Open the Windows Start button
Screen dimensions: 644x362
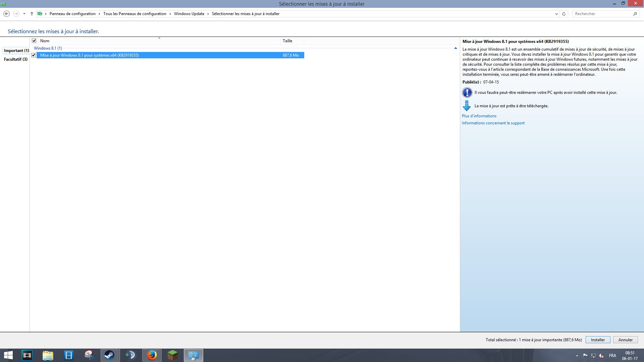[x=8, y=355]
